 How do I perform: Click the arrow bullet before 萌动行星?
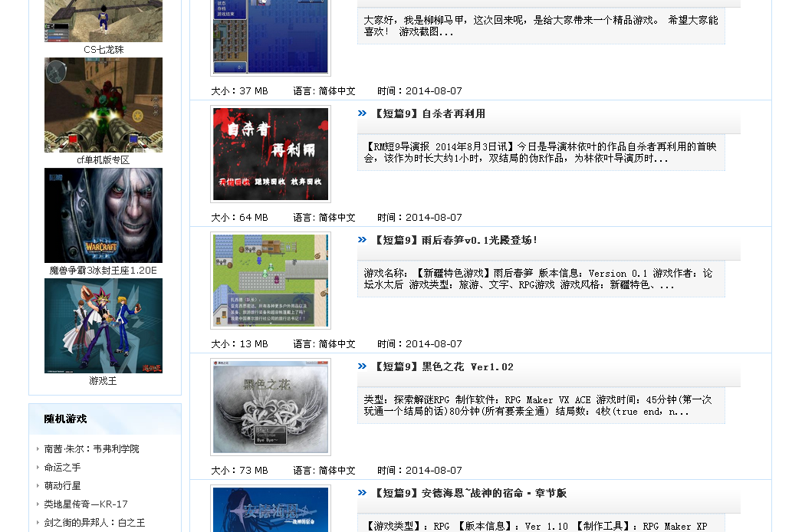(x=38, y=485)
